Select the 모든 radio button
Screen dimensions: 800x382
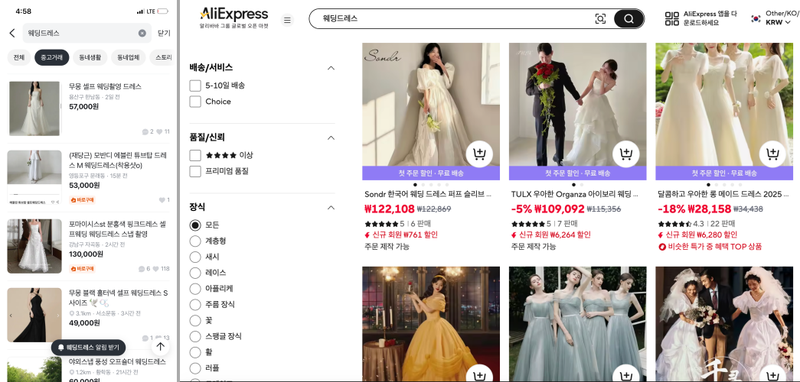pos(195,225)
